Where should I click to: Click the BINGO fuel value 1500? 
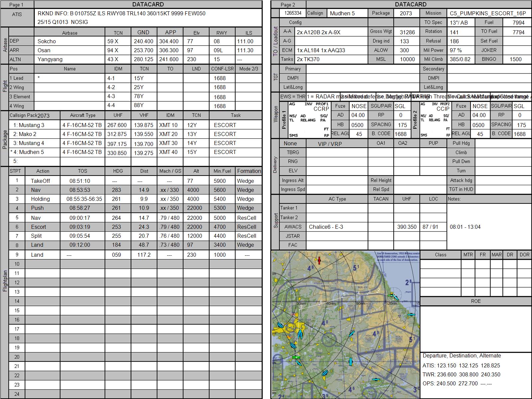[x=515, y=59]
